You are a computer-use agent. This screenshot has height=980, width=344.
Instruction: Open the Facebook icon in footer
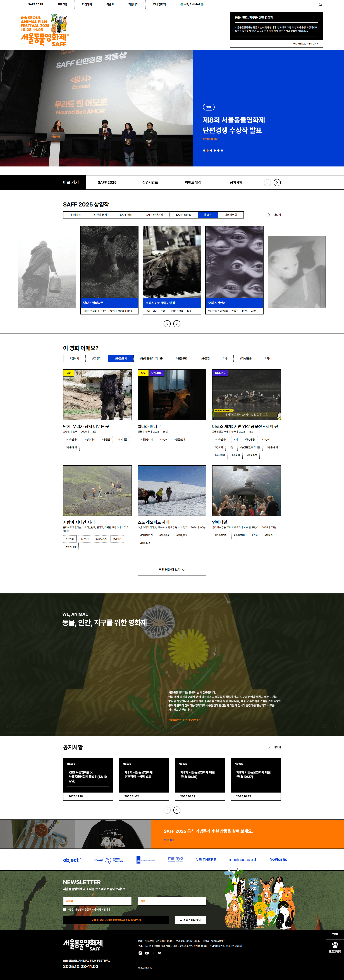coord(153,953)
